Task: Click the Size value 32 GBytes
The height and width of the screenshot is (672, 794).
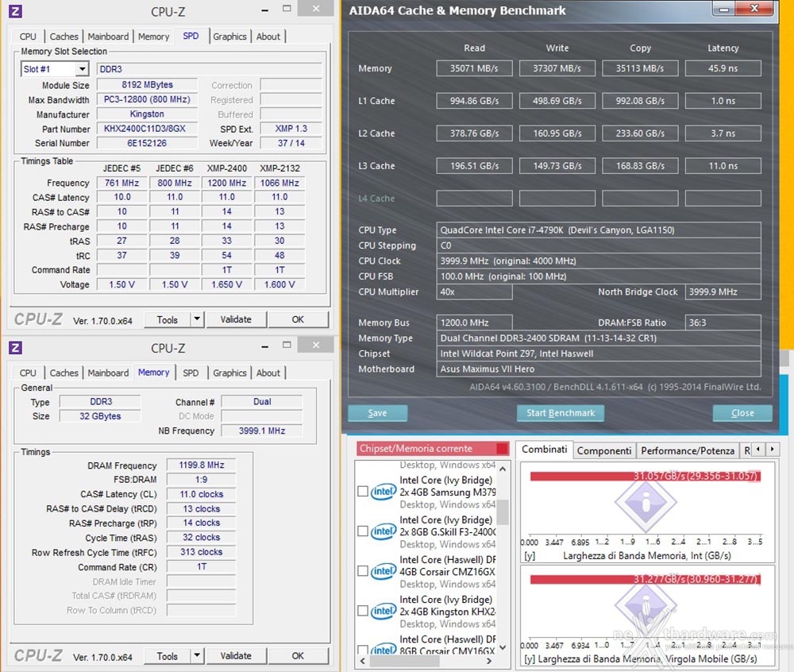Action: [x=100, y=416]
